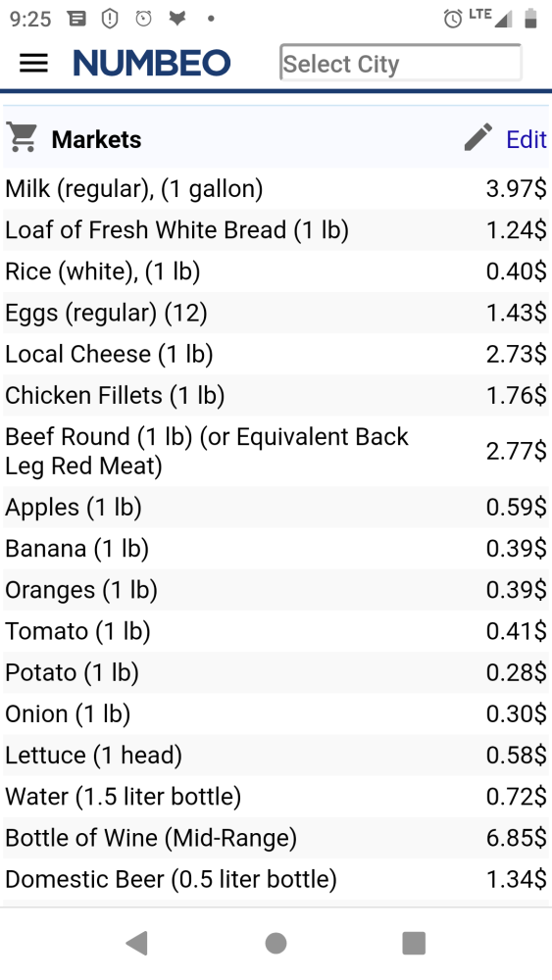Tap the Numbeo logo
Image resolution: width=552 pixels, height=980 pixels.
[x=152, y=63]
